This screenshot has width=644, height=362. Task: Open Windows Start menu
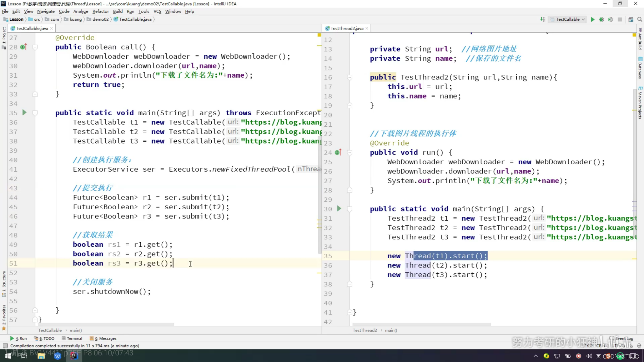point(8,356)
